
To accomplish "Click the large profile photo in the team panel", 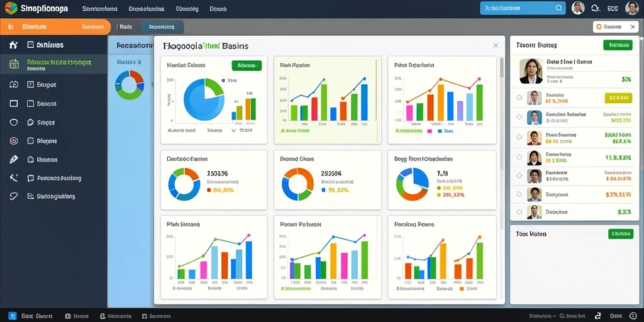I will [x=531, y=70].
